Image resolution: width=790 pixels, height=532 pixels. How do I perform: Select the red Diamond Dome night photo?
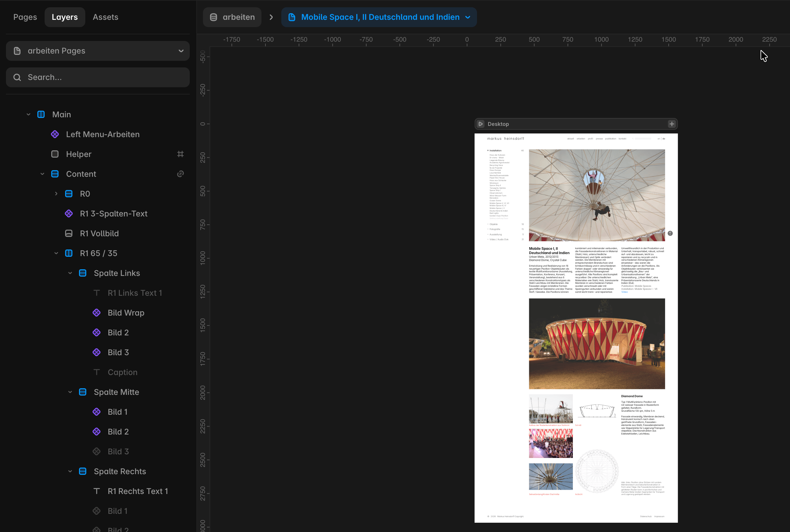pyautogui.click(x=597, y=344)
